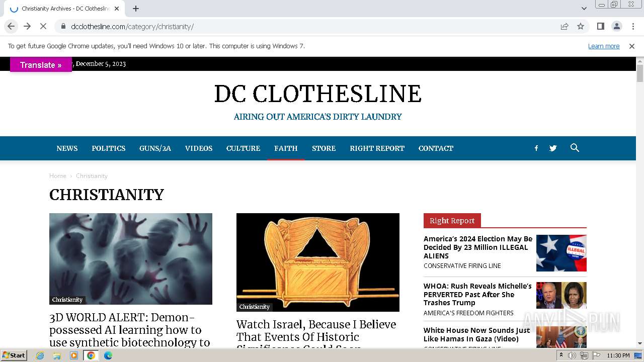Open Microsoft Edge from the taskbar
The image size is (644, 362).
[108, 355]
